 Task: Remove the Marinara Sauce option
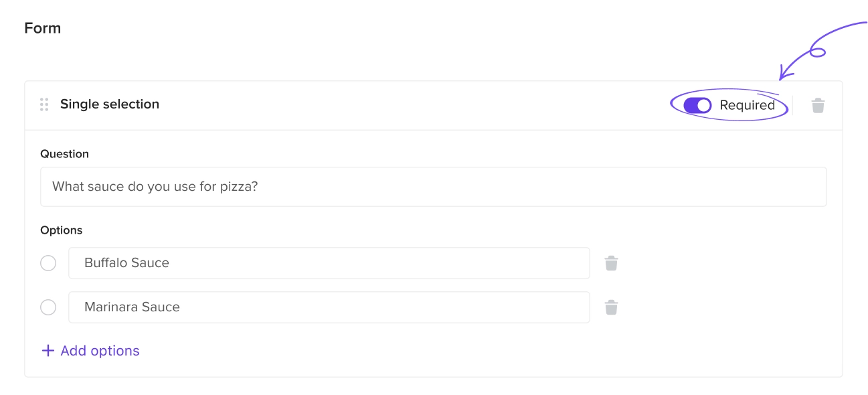click(611, 307)
